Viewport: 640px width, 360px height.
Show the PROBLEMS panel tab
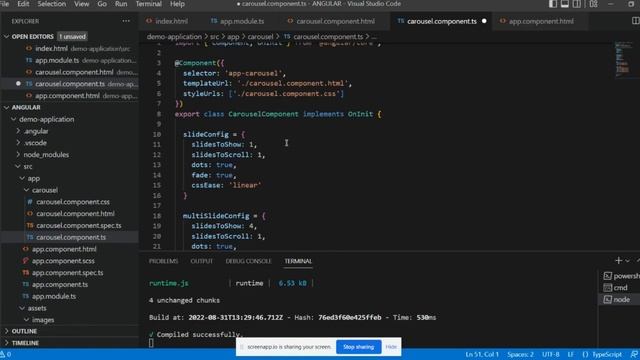[x=163, y=261]
